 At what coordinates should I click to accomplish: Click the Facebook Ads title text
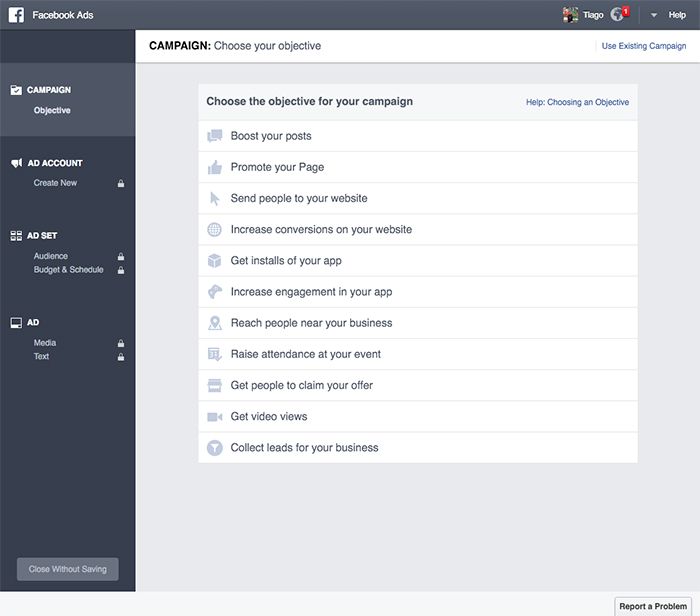62,15
